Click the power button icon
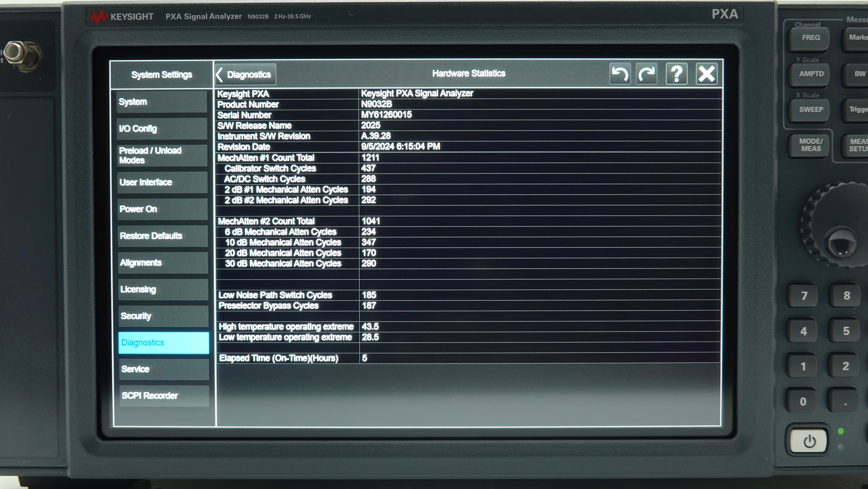Screen dimensions: 868x489 click(809, 441)
